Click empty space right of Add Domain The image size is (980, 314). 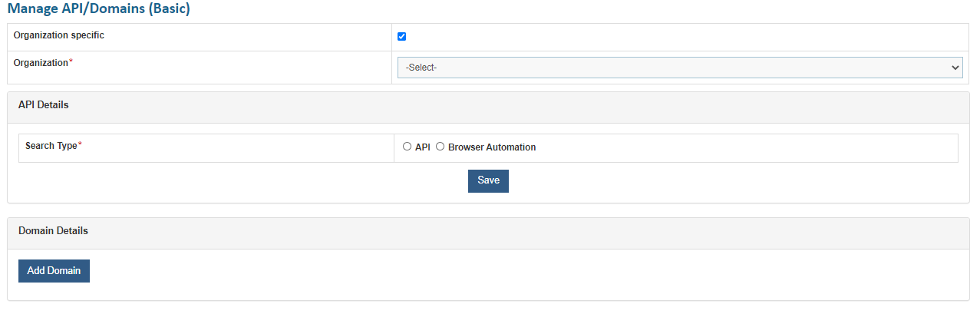[460, 271]
